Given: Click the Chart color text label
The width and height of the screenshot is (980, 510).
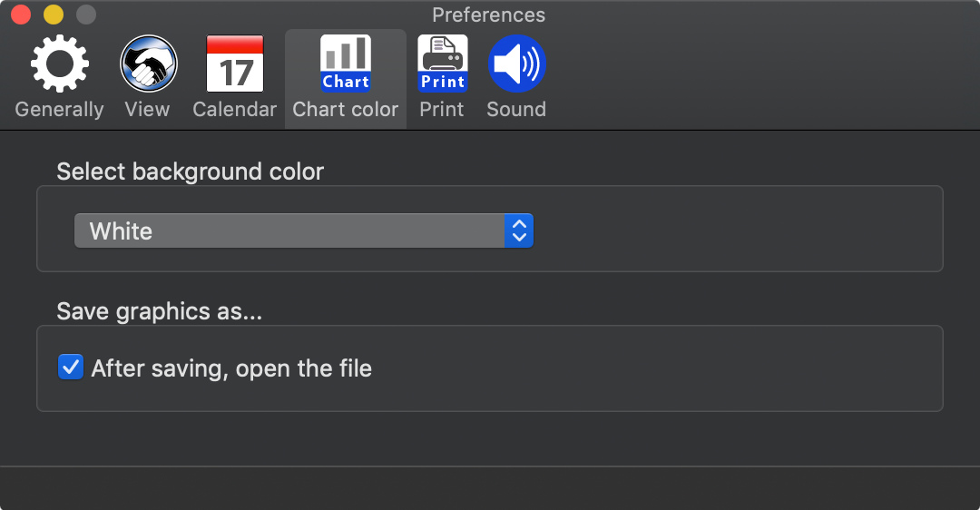Looking at the screenshot, I should (x=346, y=110).
